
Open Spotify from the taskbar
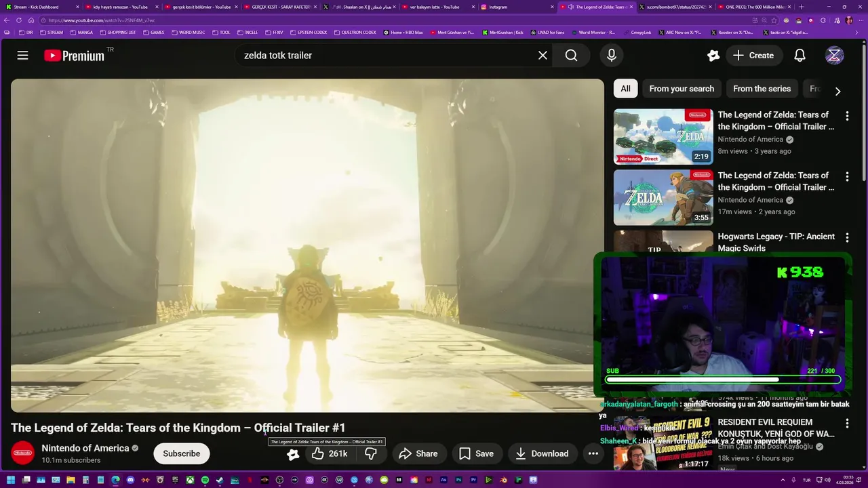(205, 480)
